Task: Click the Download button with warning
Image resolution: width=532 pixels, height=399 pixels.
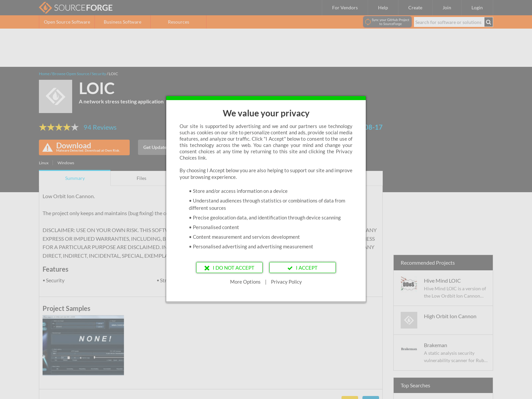Action: 84,147
